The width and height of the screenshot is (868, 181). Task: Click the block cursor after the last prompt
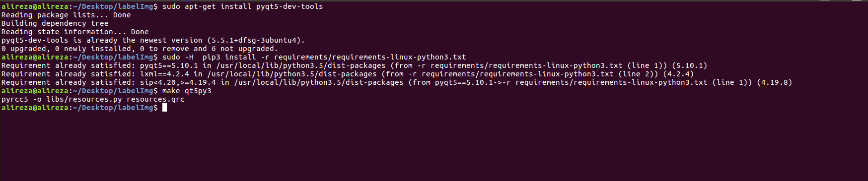coord(164,108)
